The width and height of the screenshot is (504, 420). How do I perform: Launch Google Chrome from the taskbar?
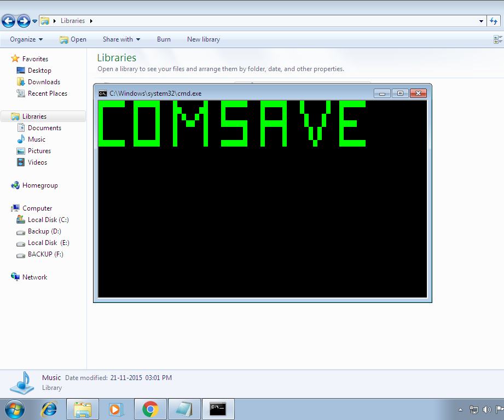pos(150,409)
